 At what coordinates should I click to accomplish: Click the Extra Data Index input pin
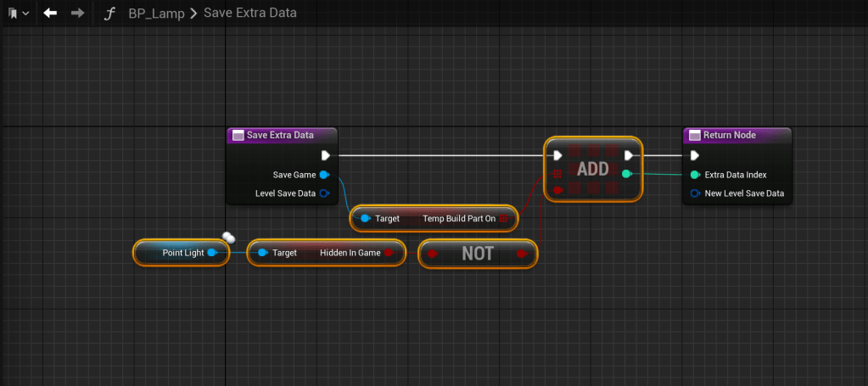695,175
